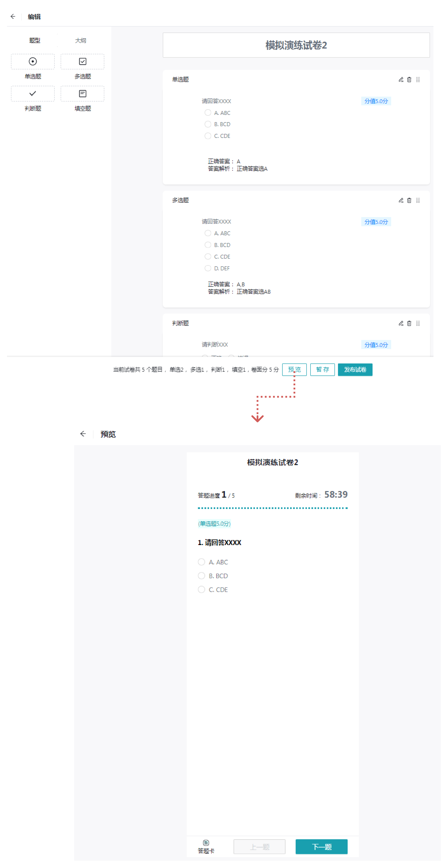Click the 暂存 save draft button
Image resolution: width=448 pixels, height=868 pixels.
(x=322, y=370)
